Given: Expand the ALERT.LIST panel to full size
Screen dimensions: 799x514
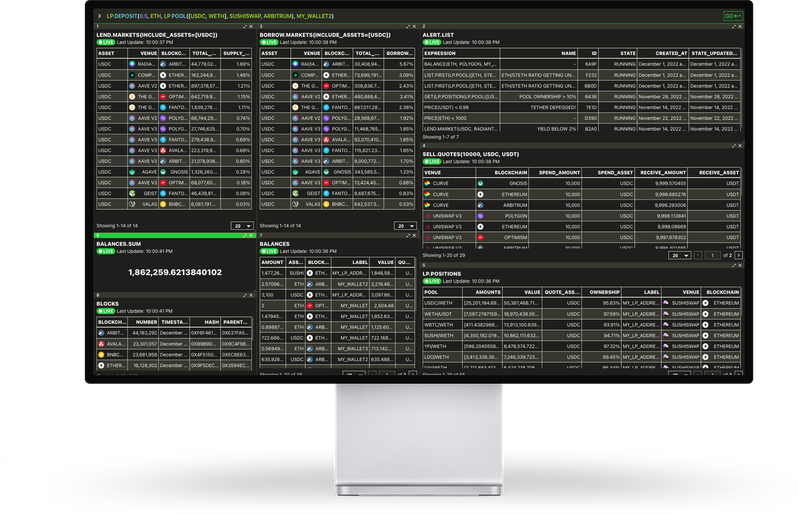Looking at the screenshot, I should coord(734,26).
